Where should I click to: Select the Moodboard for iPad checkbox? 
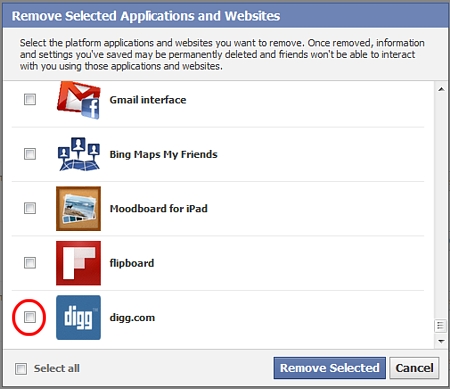(30, 208)
